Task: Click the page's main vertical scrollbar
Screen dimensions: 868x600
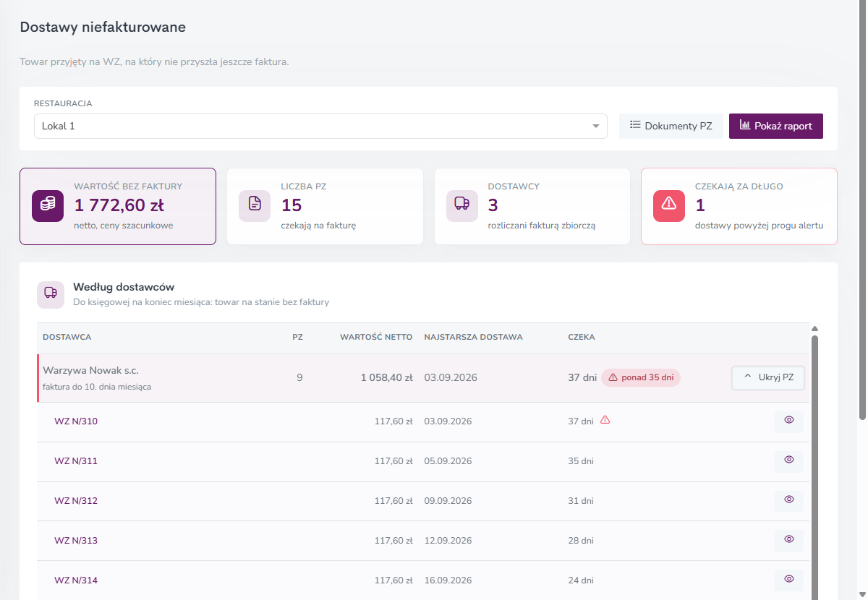Action: point(862,210)
